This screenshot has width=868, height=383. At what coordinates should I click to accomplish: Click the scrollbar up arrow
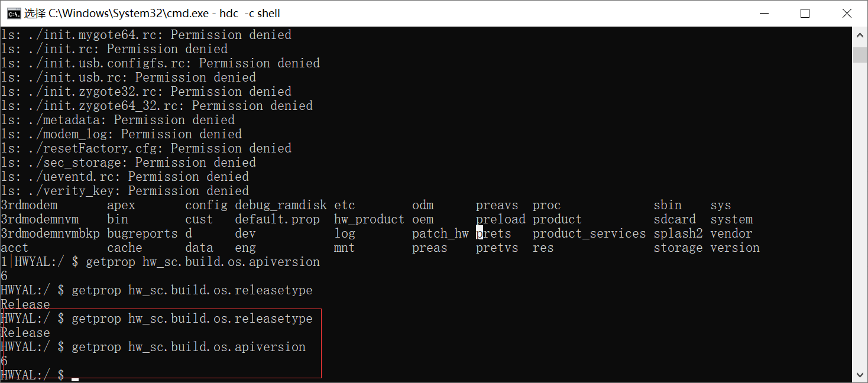(860, 35)
